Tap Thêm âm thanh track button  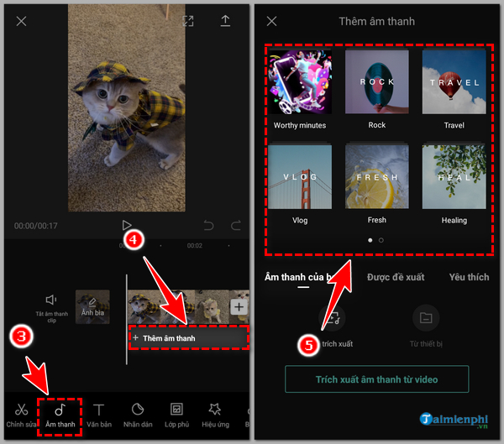[x=189, y=338]
